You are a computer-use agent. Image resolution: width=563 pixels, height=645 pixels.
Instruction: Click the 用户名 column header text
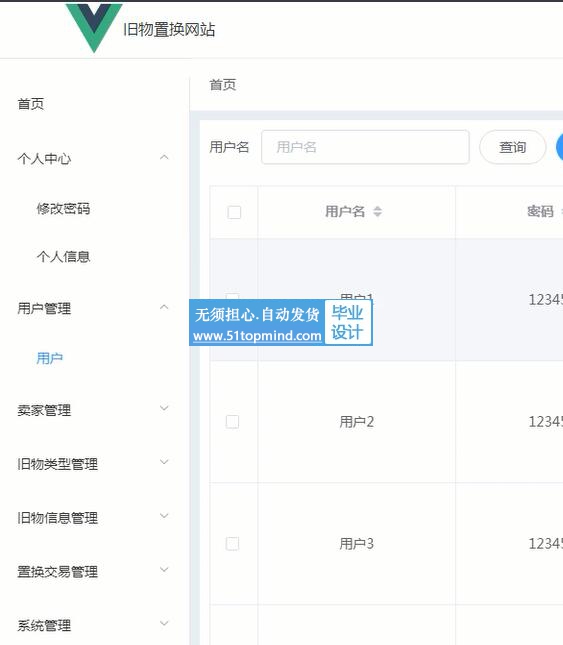pos(345,211)
